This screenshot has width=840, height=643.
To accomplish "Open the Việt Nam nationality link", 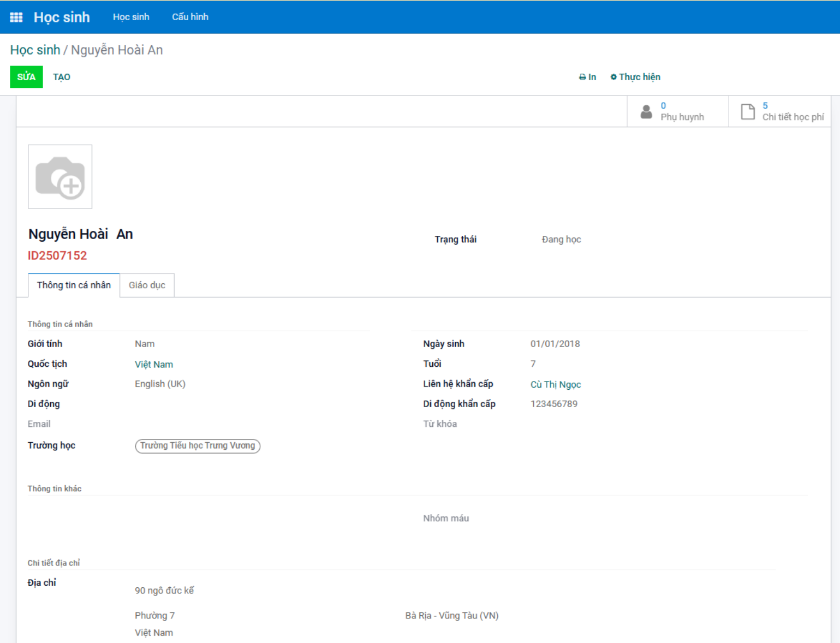I will (154, 365).
